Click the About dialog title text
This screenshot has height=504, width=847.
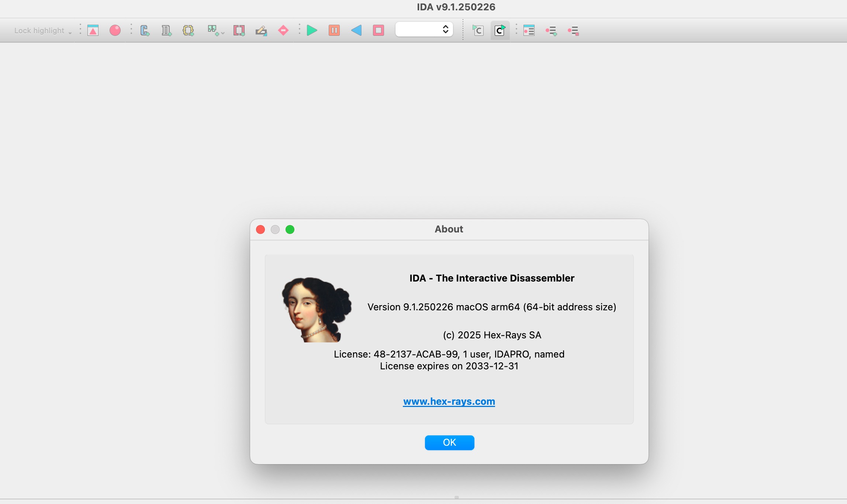coord(449,229)
